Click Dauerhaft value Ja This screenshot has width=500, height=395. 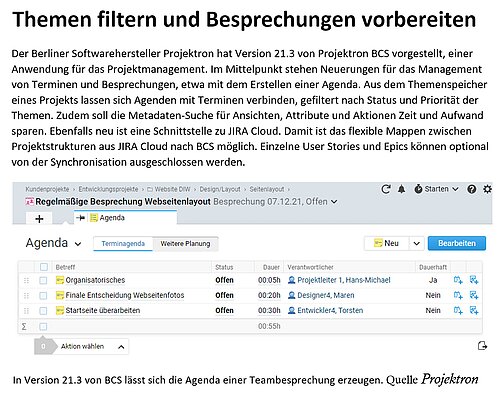433,280
